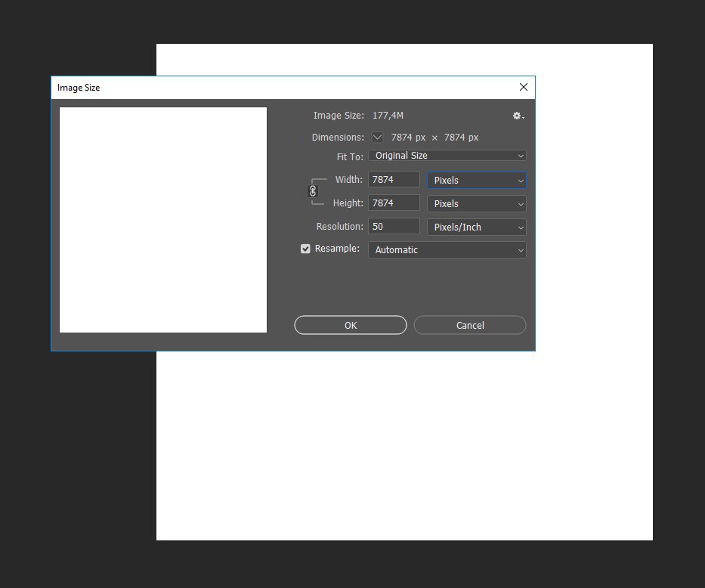
Task: Click the image preview thumbnail in dialog
Action: pos(163,220)
